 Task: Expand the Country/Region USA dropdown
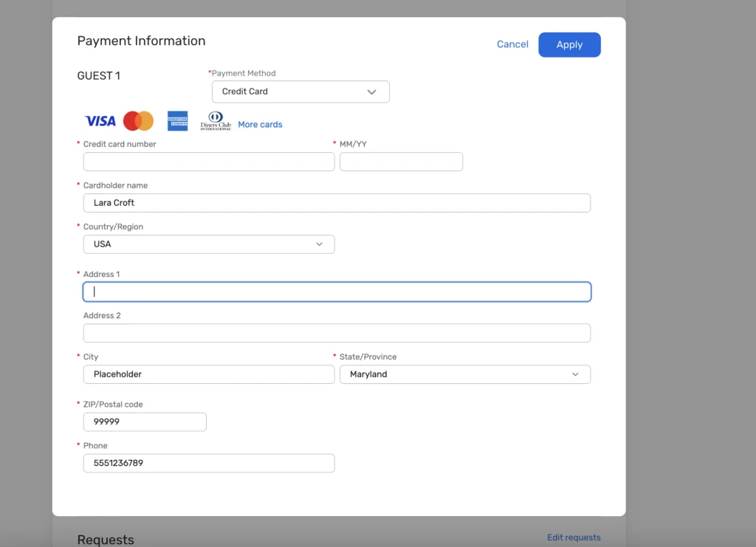(208, 244)
